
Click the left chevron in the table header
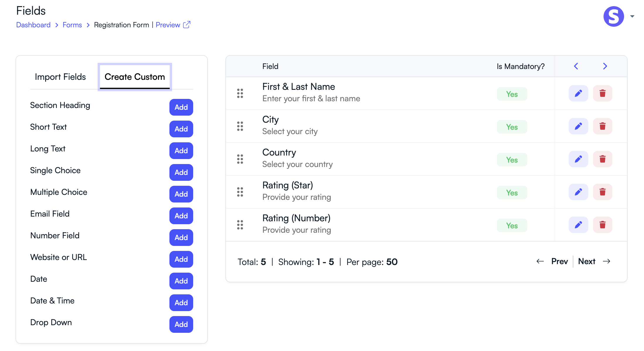pos(576,66)
